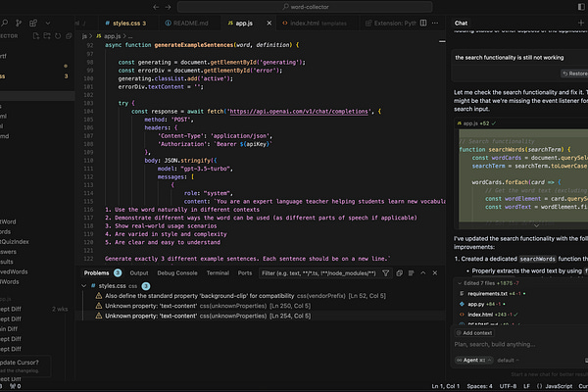Viewport: 588px width, 392px height.
Task: Click the word-collector command center search box
Action: (x=305, y=7)
